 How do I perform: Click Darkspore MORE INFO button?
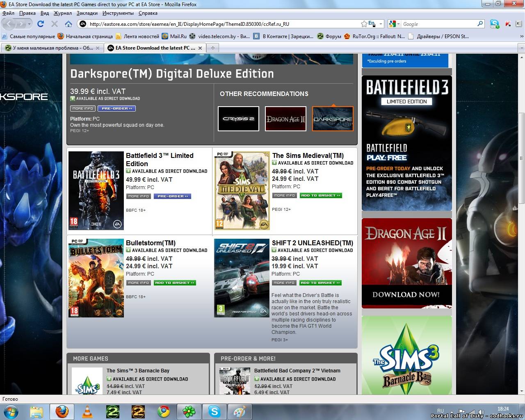tap(83, 108)
